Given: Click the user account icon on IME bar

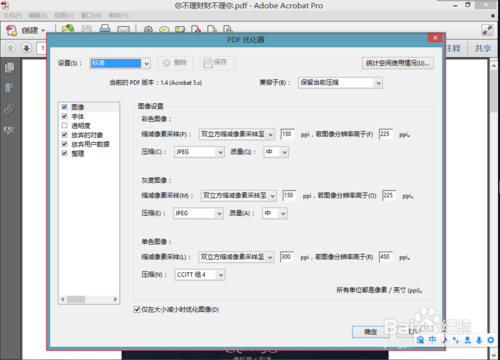Looking at the screenshot, I should pyautogui.click(x=468, y=340).
